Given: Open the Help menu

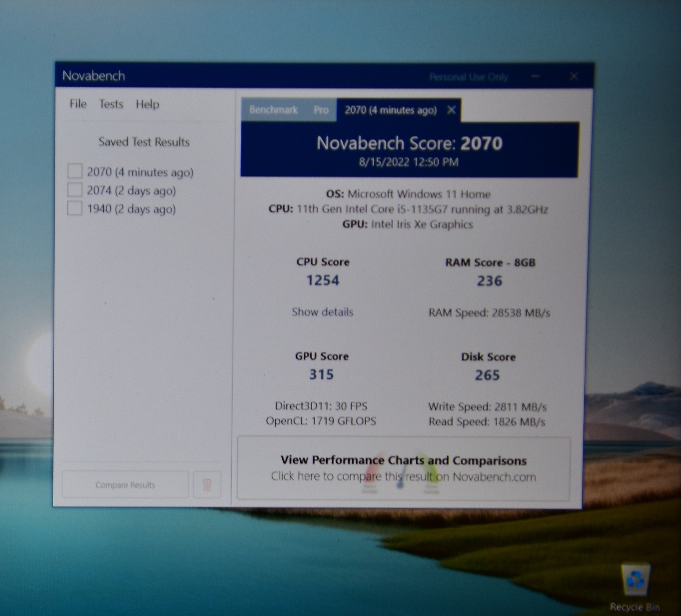Looking at the screenshot, I should pos(147,104).
